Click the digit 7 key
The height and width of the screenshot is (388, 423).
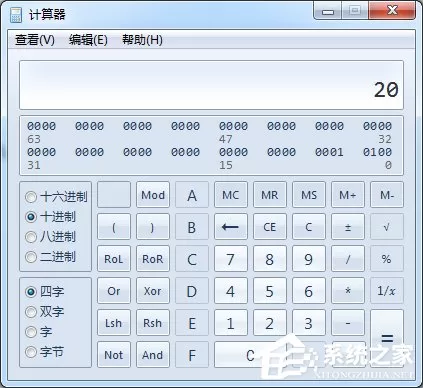click(231, 259)
